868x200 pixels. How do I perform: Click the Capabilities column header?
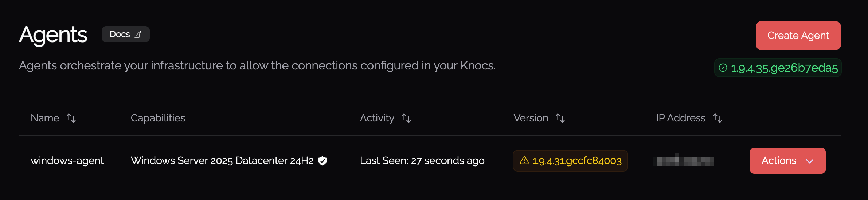point(158,118)
